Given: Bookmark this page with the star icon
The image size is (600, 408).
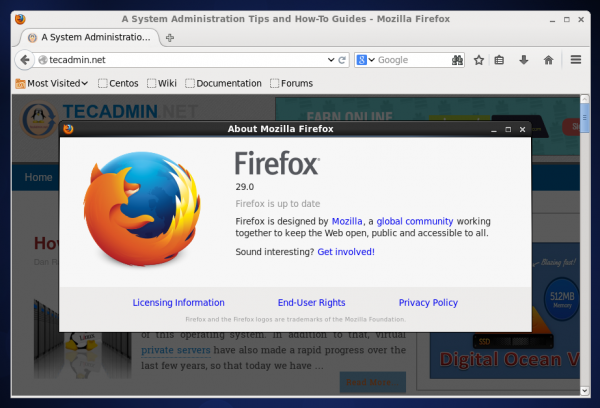Looking at the screenshot, I should coord(479,60).
